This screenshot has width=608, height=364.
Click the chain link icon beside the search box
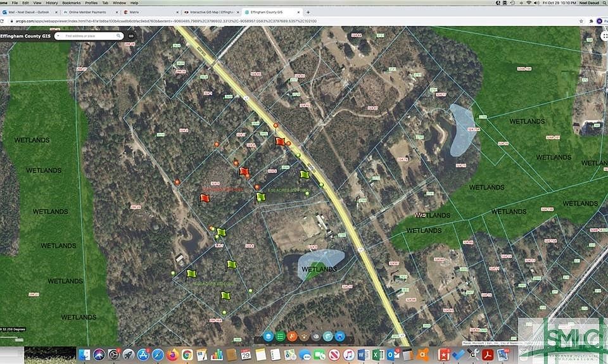tap(131, 35)
